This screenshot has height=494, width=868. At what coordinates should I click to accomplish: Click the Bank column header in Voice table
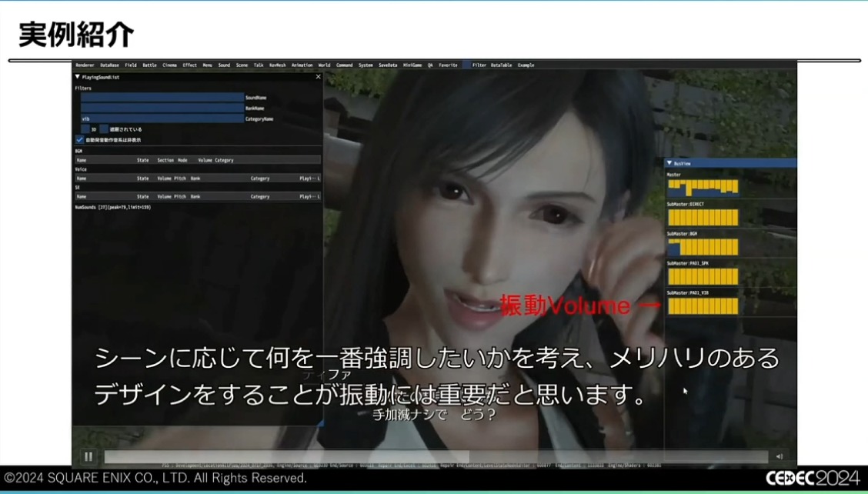(x=195, y=179)
